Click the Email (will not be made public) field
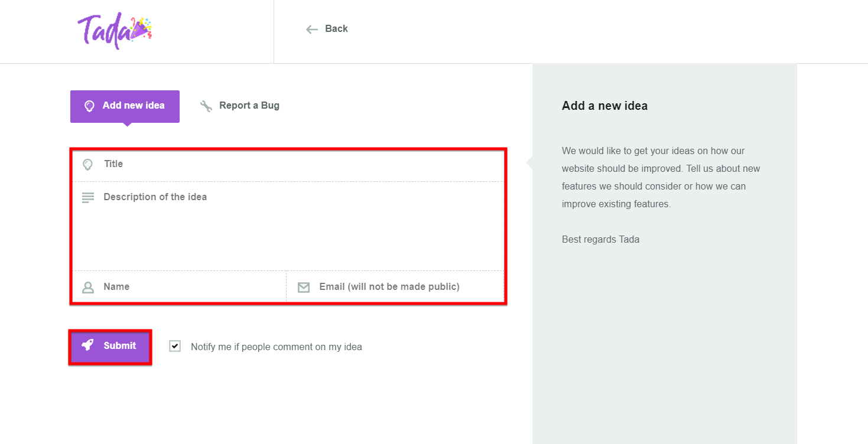868x444 pixels. point(395,287)
